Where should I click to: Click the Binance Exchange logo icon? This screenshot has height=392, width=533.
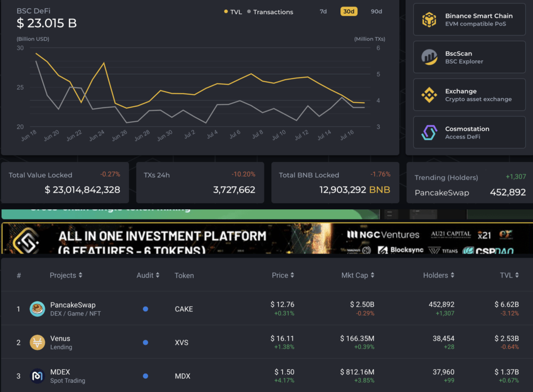coord(429,95)
